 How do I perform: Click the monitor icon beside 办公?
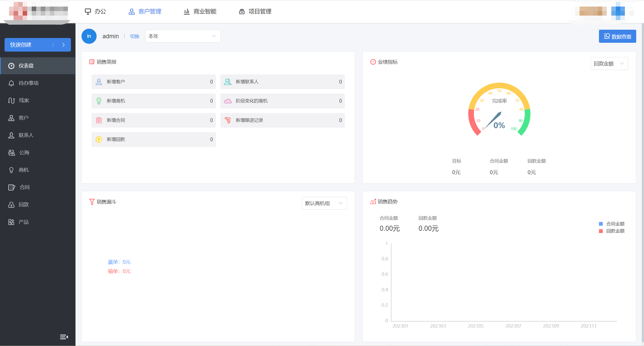click(88, 11)
